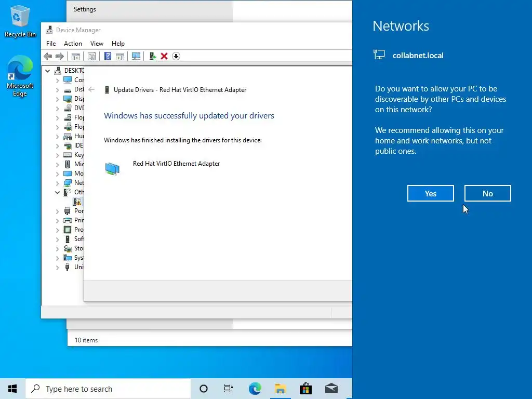
Task: Open Microsoft Store from the taskbar
Action: (305, 389)
